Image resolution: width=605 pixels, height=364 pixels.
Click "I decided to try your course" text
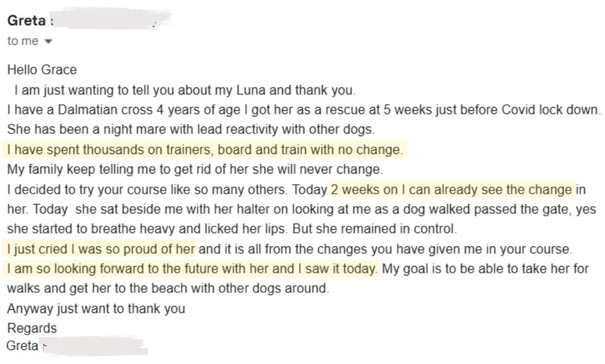click(146, 189)
